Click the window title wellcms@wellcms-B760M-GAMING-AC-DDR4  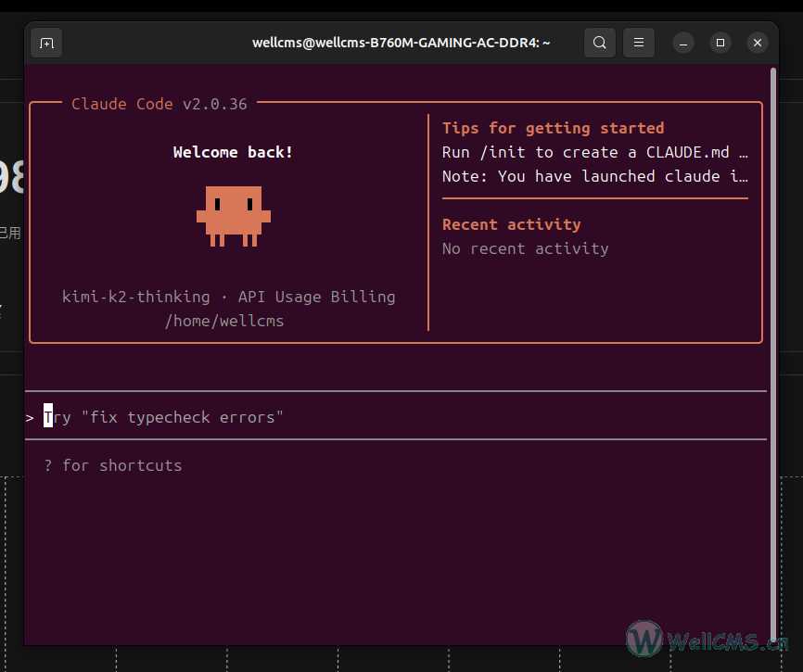(401, 43)
